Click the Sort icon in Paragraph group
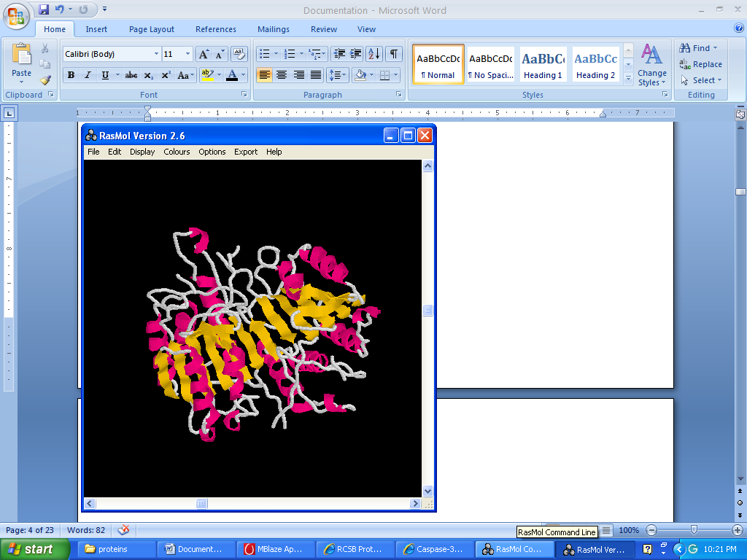The width and height of the screenshot is (747, 560). 373,54
